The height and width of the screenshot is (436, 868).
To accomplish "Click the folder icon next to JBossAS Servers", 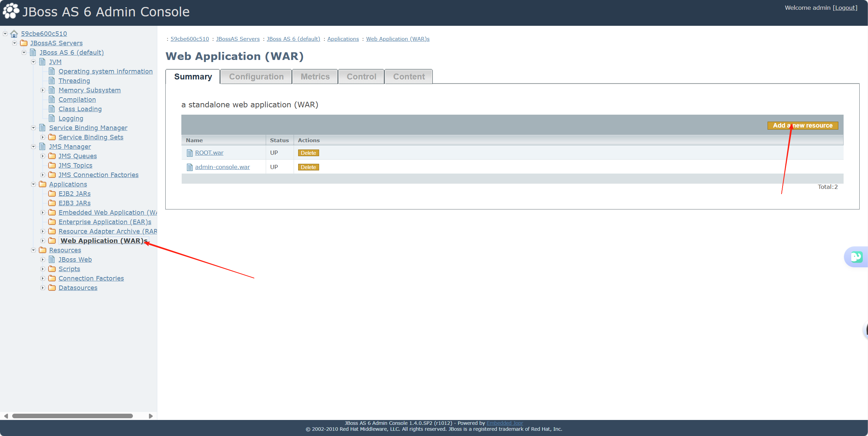I will coord(24,43).
